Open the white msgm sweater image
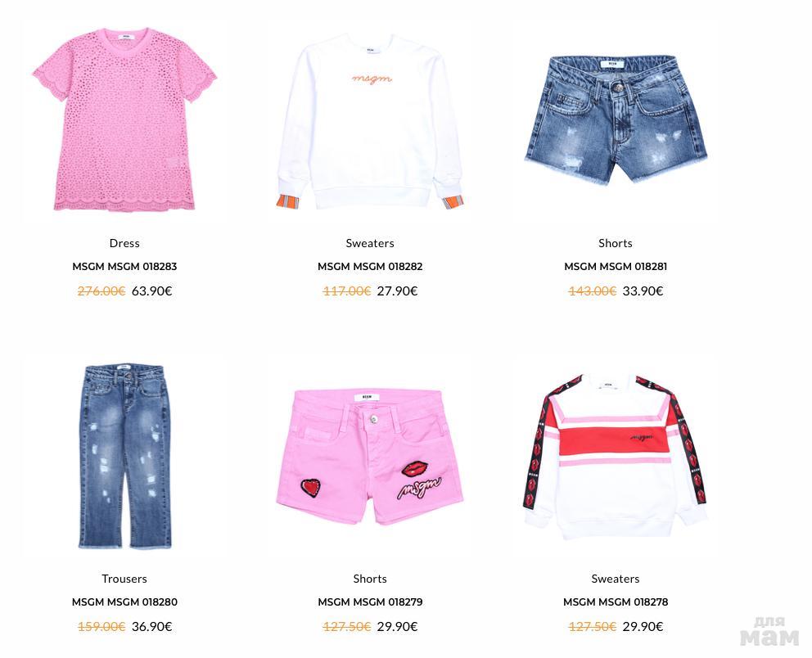Image resolution: width=812 pixels, height=658 pixels. click(x=370, y=122)
